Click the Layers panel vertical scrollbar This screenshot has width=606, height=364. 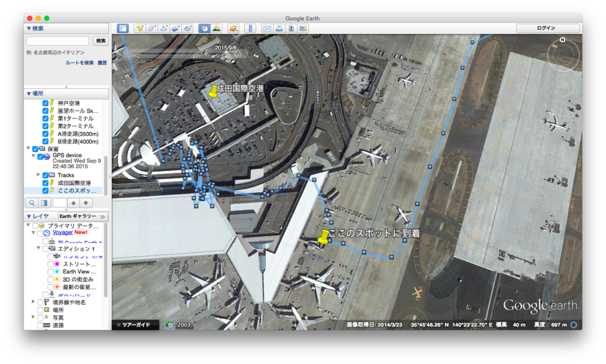(x=105, y=259)
